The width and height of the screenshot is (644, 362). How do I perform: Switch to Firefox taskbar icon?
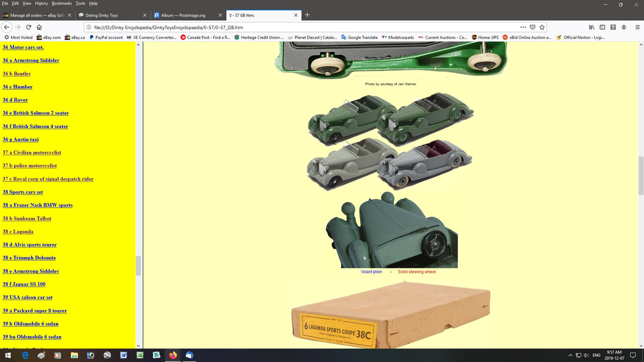coord(173,355)
